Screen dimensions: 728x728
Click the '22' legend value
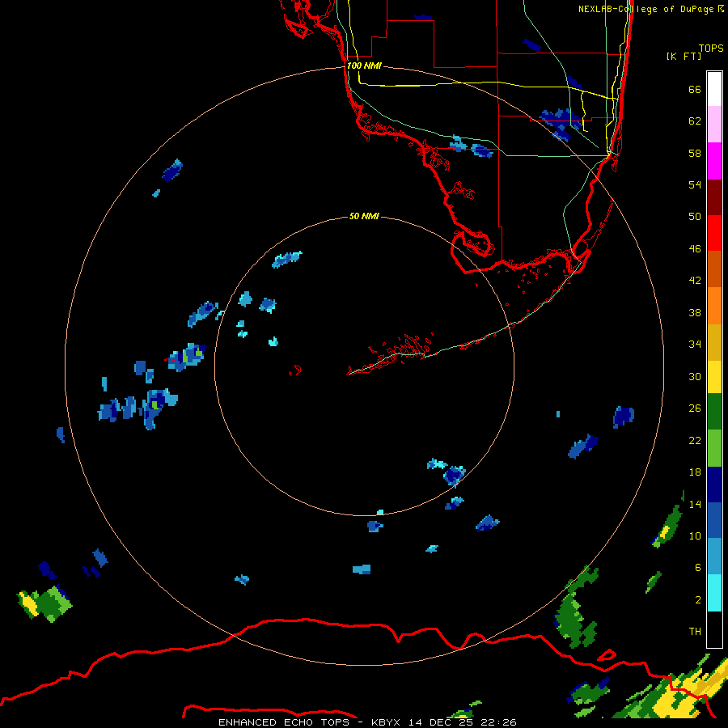695,440
